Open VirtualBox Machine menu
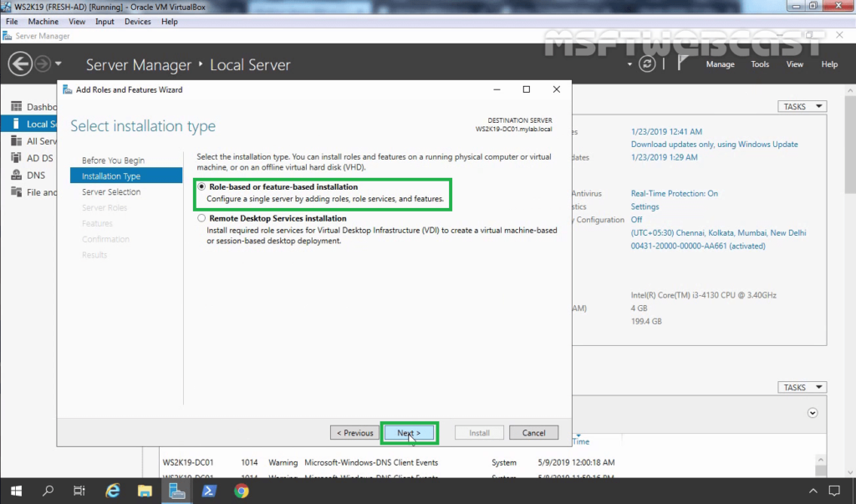 coord(43,21)
